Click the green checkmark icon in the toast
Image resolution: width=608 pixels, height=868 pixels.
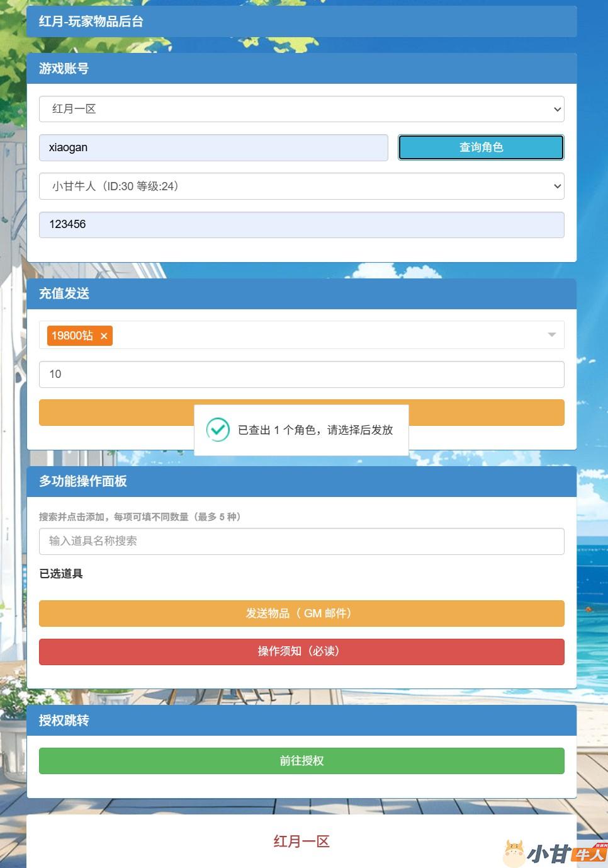point(218,430)
